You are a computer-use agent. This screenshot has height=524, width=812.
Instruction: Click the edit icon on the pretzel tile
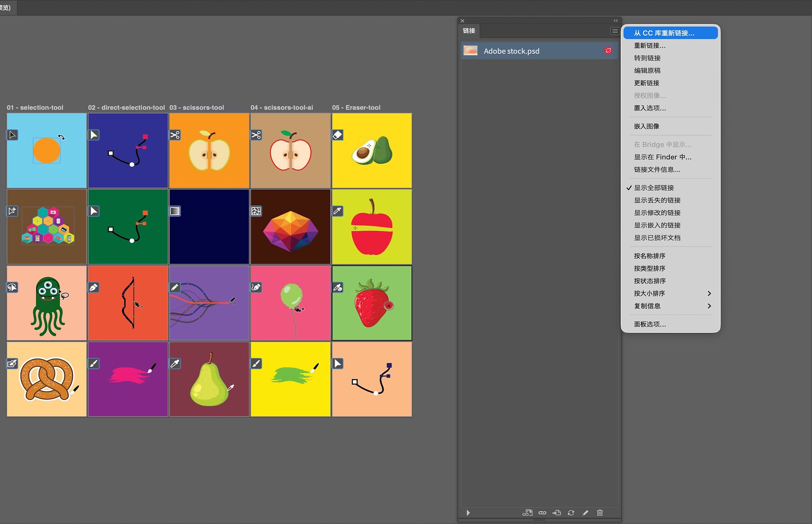[12, 363]
